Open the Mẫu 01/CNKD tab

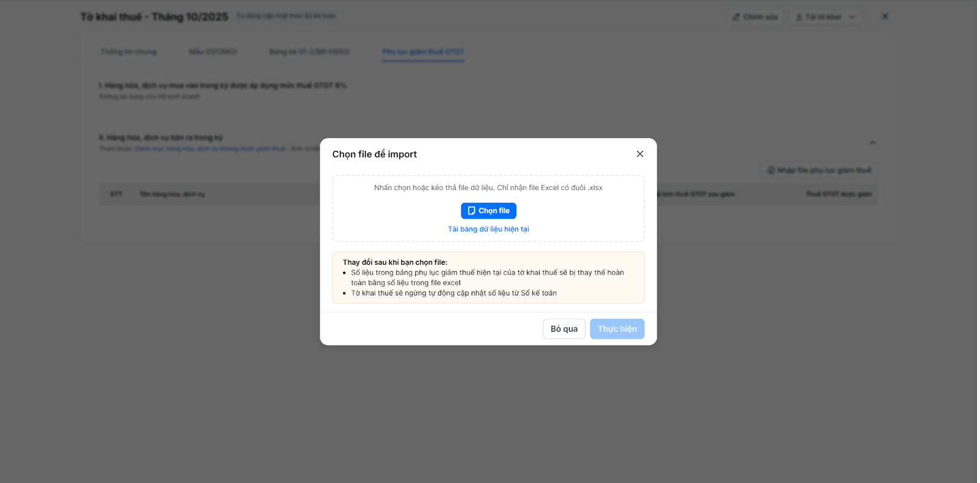point(213,52)
